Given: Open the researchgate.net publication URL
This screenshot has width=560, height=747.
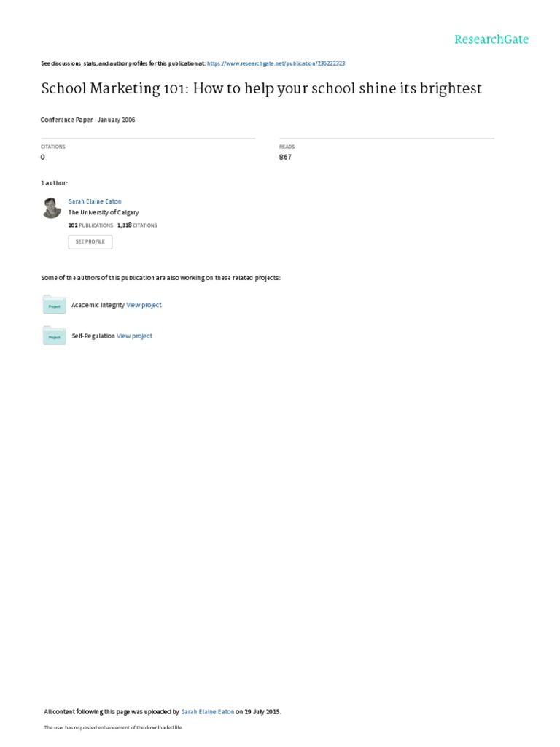Looking at the screenshot, I should [x=276, y=63].
